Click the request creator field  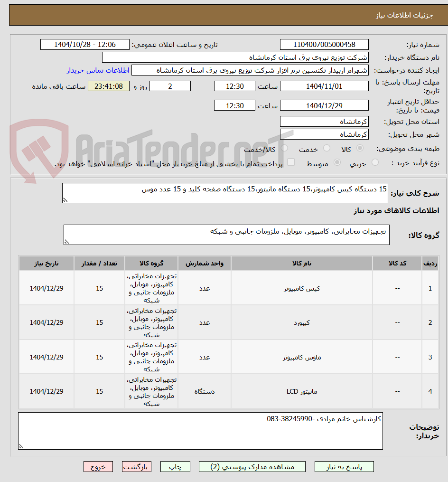pos(250,70)
